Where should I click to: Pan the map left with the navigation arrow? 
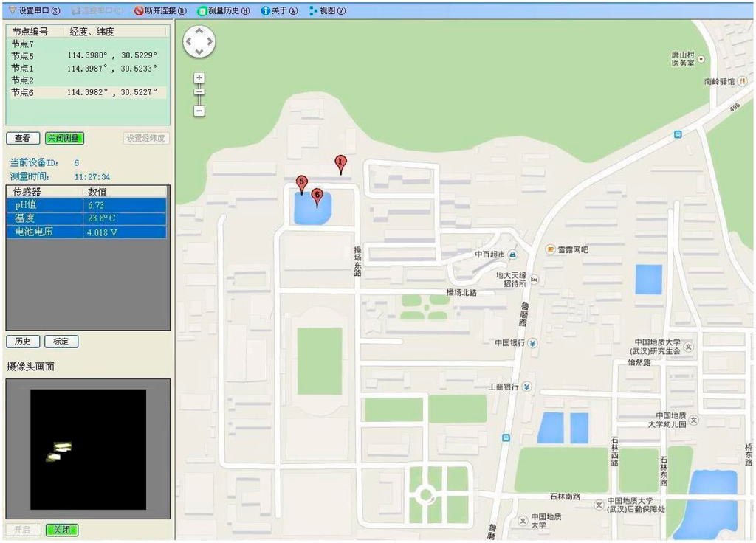189,41
